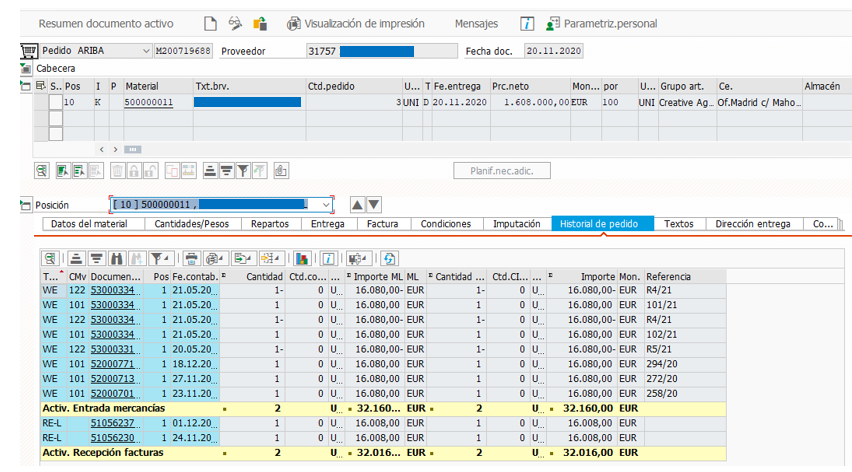Click the create new document icon
The width and height of the screenshot is (852, 472).
pos(210,23)
